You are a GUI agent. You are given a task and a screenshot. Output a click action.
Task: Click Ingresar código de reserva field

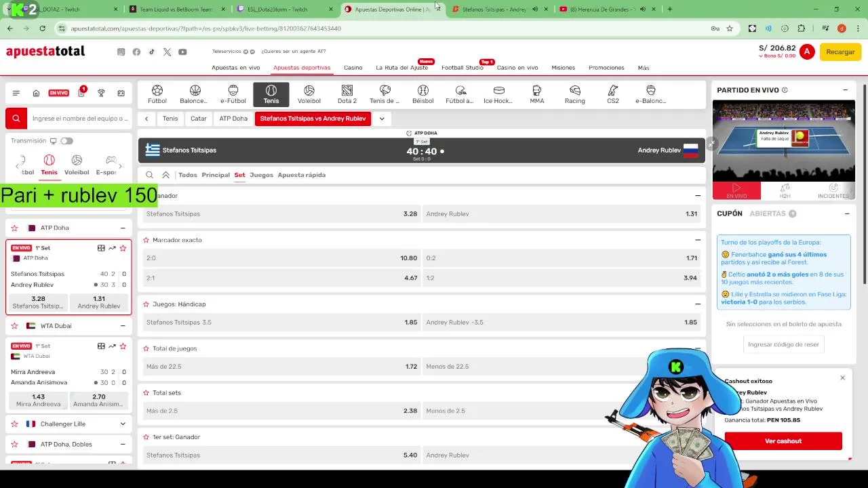tap(783, 344)
